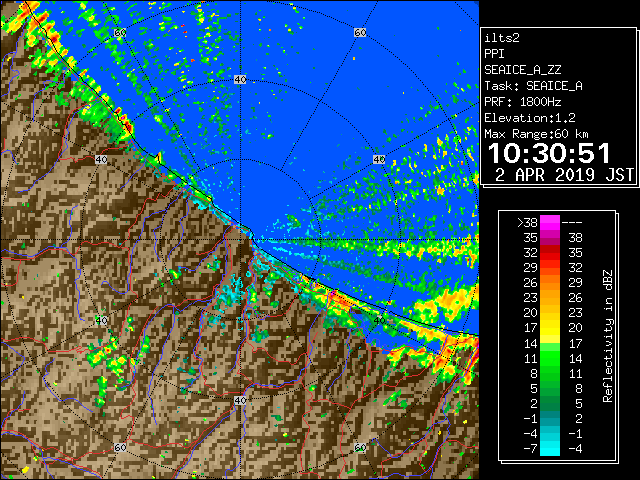Click the 10:30:51 timestamp
The image size is (640, 480).
pyautogui.click(x=549, y=153)
